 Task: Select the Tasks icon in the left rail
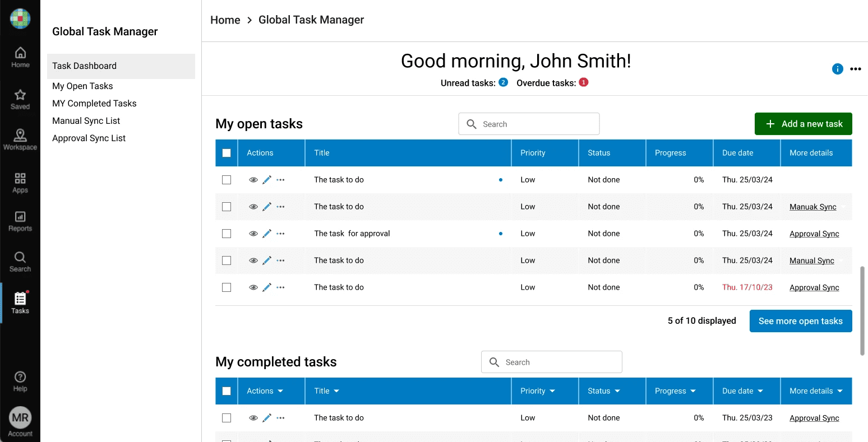click(20, 303)
